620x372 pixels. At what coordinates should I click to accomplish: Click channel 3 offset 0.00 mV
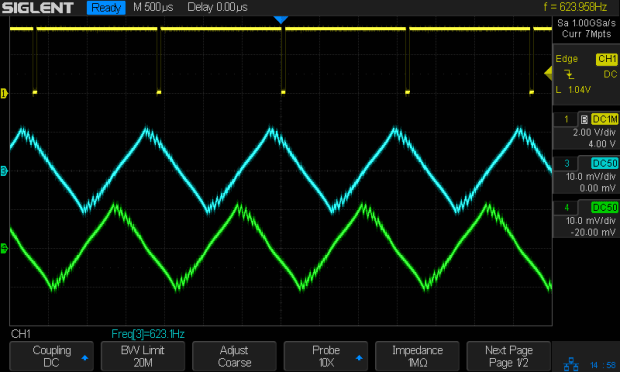click(597, 188)
